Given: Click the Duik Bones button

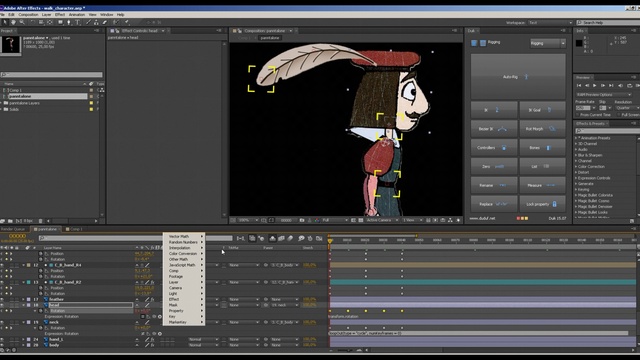Looking at the screenshot, I should coord(542,147).
